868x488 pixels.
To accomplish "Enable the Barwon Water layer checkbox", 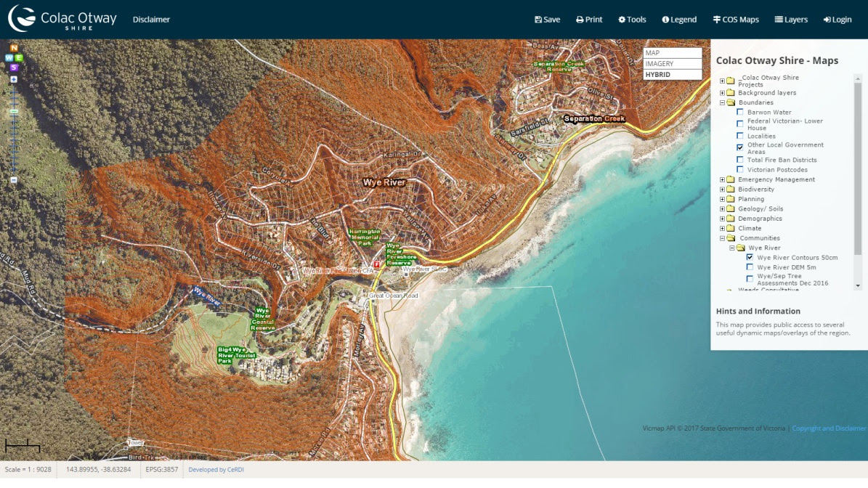I will pyautogui.click(x=740, y=112).
